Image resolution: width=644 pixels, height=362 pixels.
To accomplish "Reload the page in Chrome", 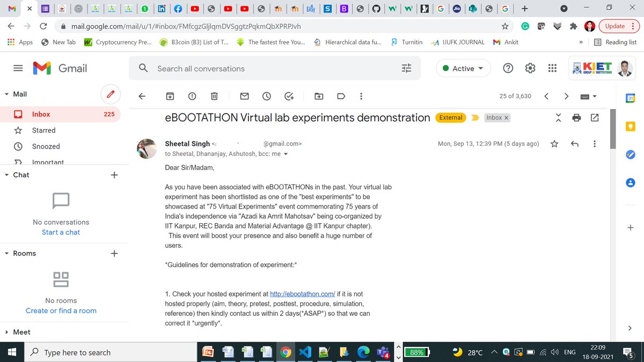I will [x=43, y=26].
